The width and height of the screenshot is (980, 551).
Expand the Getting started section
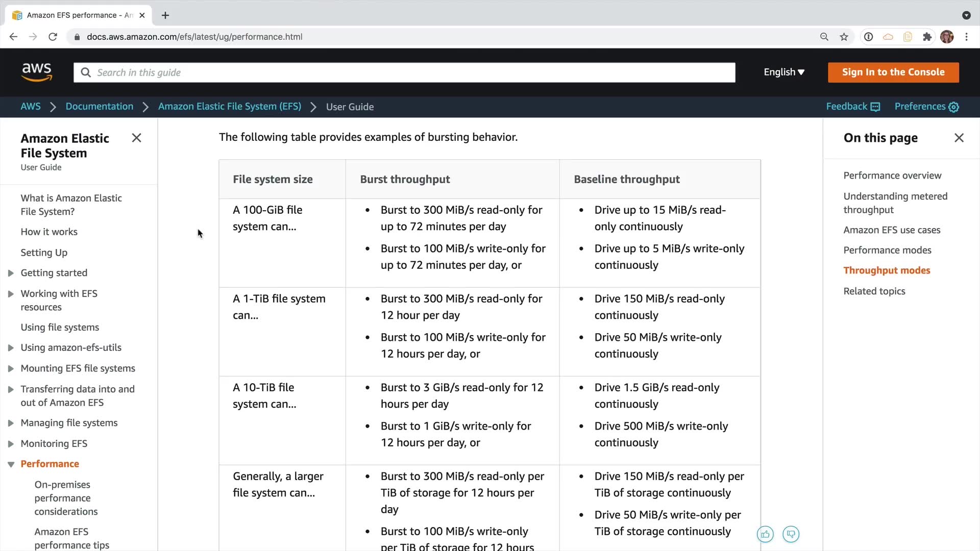tap(11, 273)
